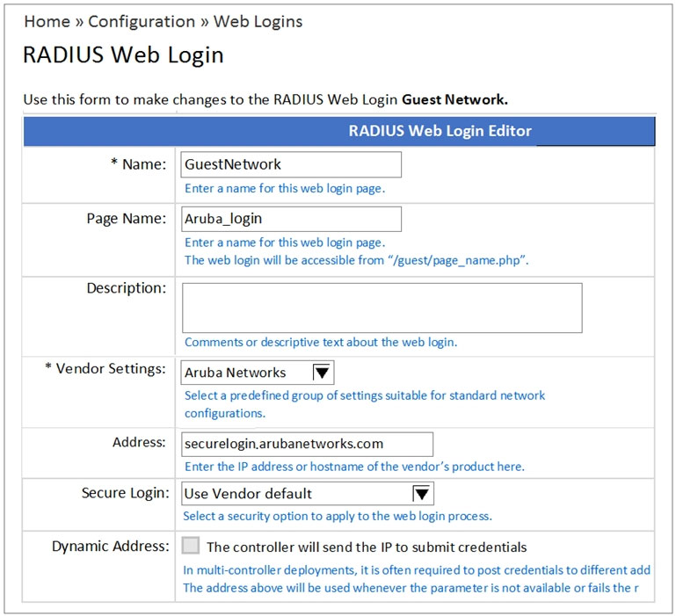Viewport: 676px width, 616px height.
Task: Click the 'Address:' label
Action: click(139, 442)
